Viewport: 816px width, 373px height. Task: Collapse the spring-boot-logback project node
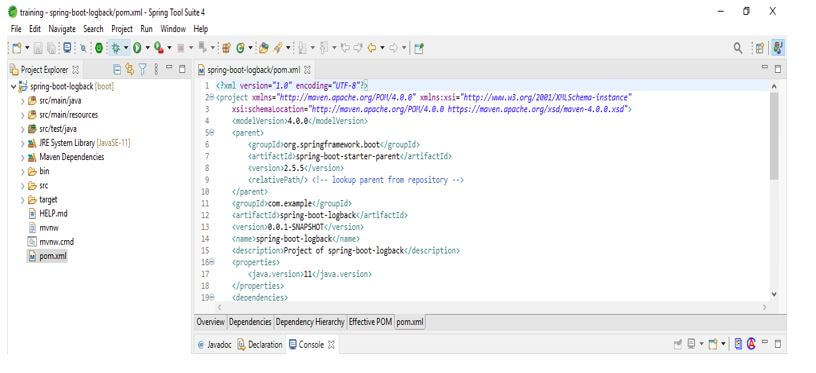[x=13, y=86]
